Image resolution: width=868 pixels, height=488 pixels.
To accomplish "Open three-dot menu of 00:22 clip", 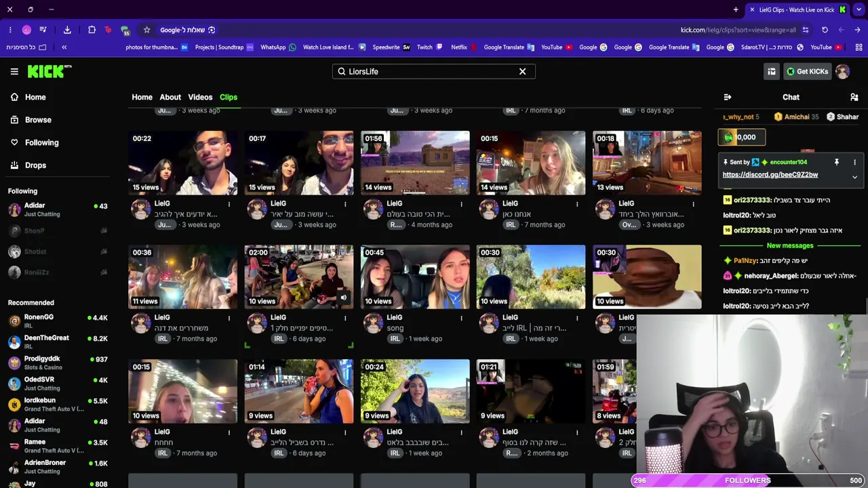I will (229, 204).
